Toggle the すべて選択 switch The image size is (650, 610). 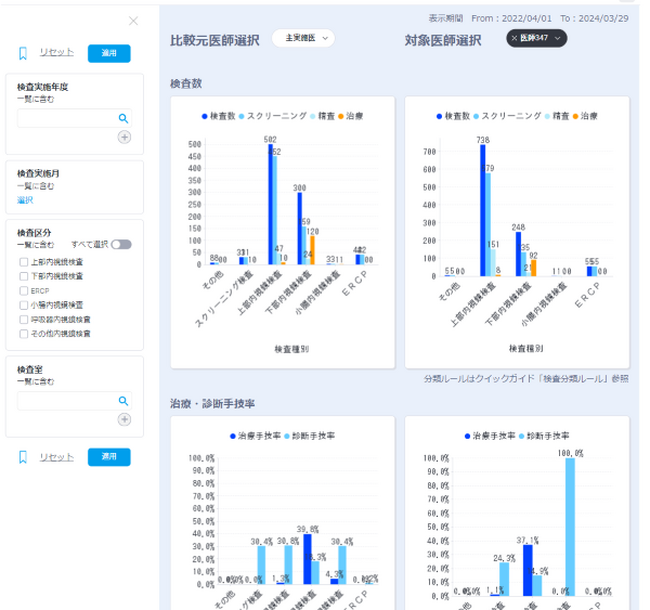(x=121, y=244)
